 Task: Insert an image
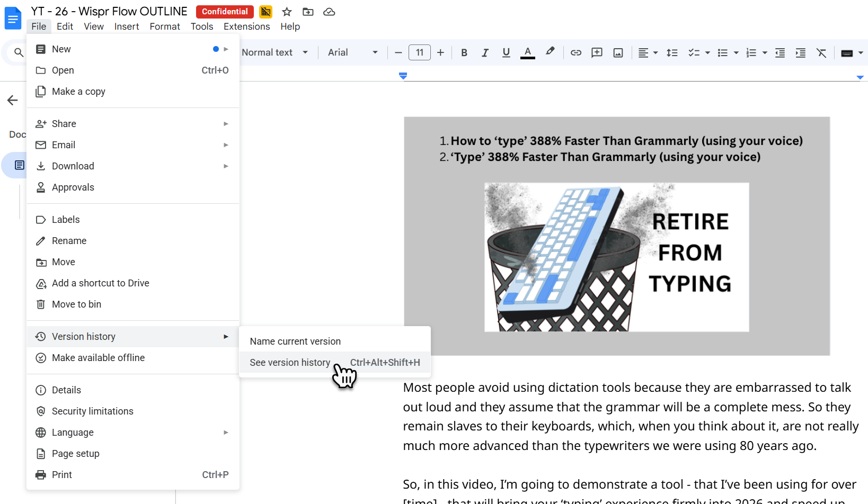[x=618, y=52]
